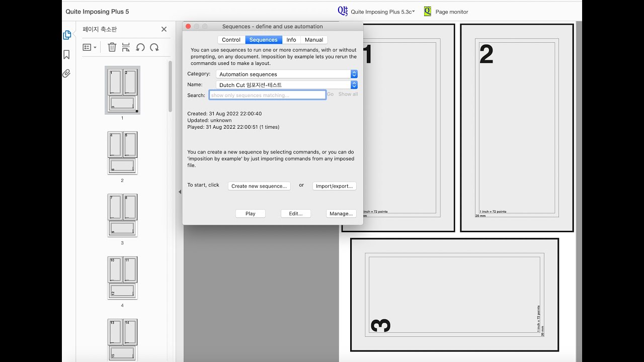
Task: Click the thumbnail panel scrollbar
Action: point(170,86)
